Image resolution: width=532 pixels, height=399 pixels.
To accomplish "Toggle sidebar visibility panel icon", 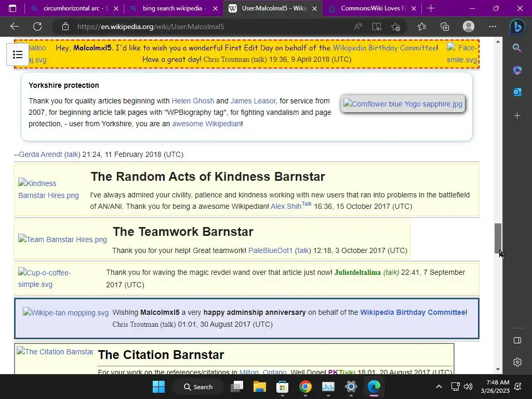I will pyautogui.click(x=517, y=340).
